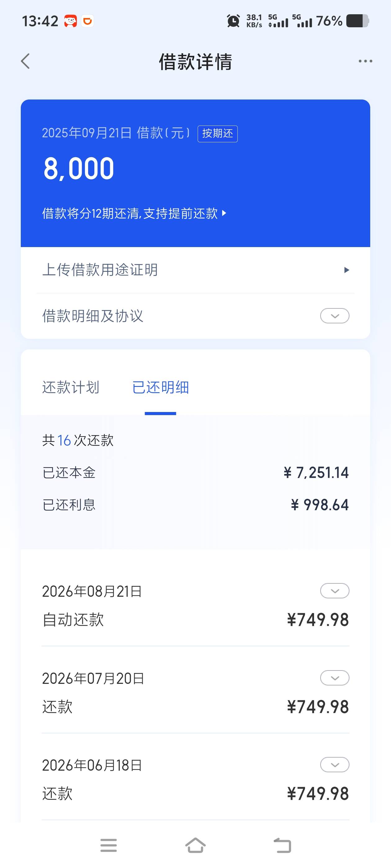Open the three-dot more options menu

365,61
